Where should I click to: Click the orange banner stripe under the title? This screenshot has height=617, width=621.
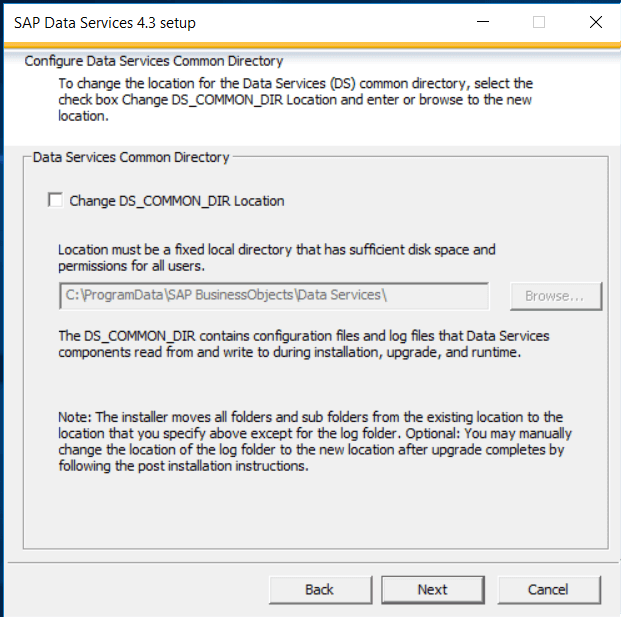(312, 46)
